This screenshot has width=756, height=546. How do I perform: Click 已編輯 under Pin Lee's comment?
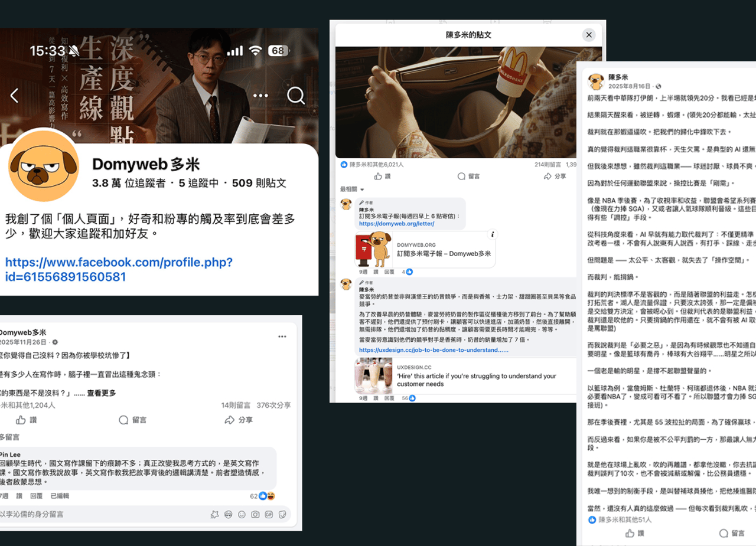60,496
